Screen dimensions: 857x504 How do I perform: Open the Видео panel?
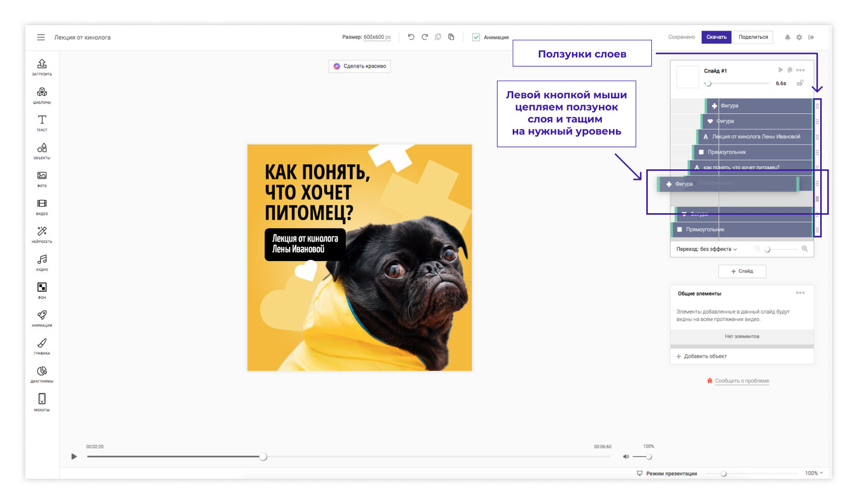42,207
